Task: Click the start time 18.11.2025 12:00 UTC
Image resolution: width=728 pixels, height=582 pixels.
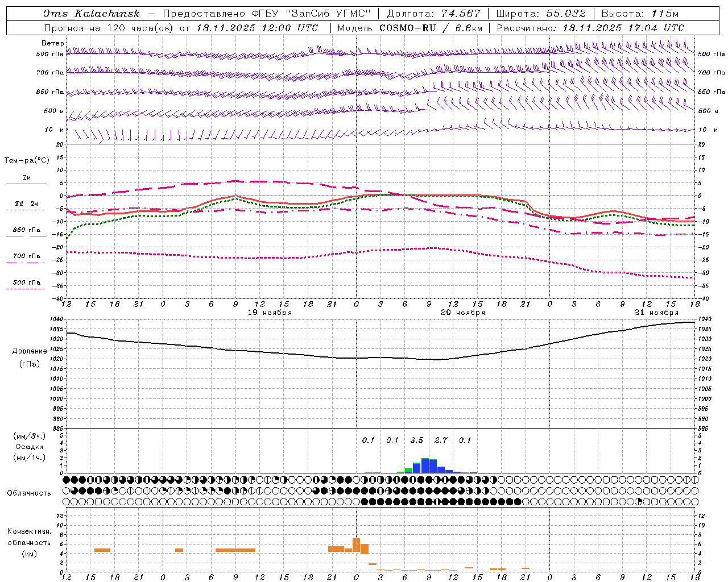Action: 257,28
